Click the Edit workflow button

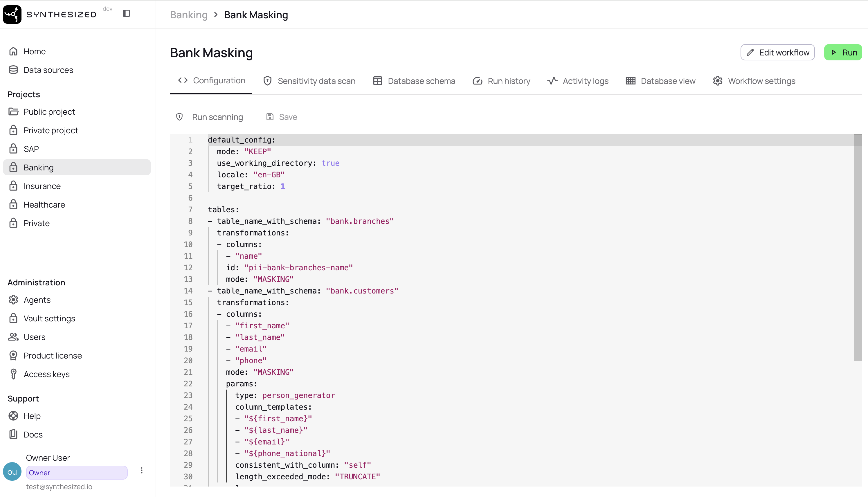[x=777, y=52]
